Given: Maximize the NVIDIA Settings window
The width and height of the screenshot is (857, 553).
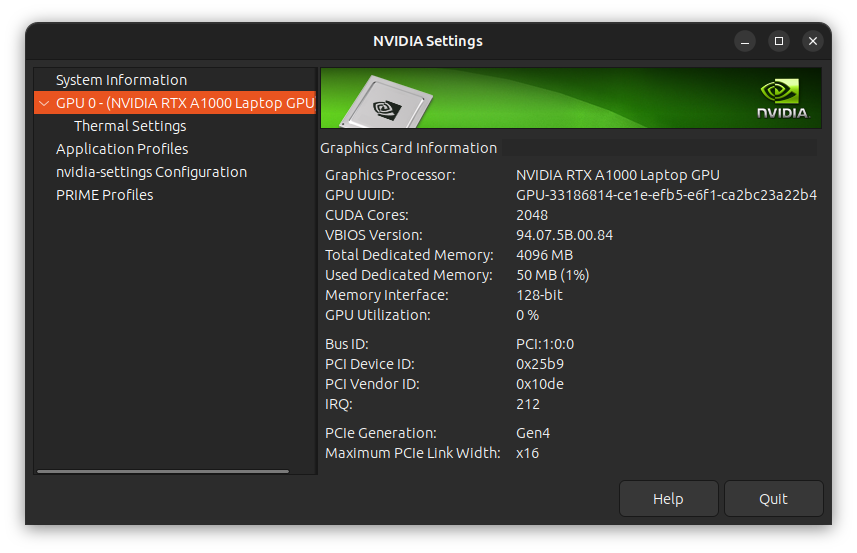Looking at the screenshot, I should tap(779, 42).
